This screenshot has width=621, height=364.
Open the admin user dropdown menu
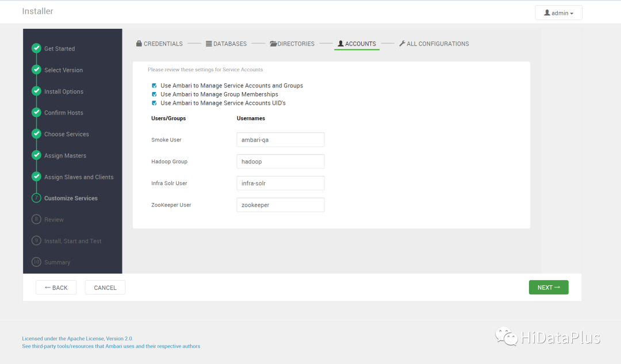pos(558,13)
